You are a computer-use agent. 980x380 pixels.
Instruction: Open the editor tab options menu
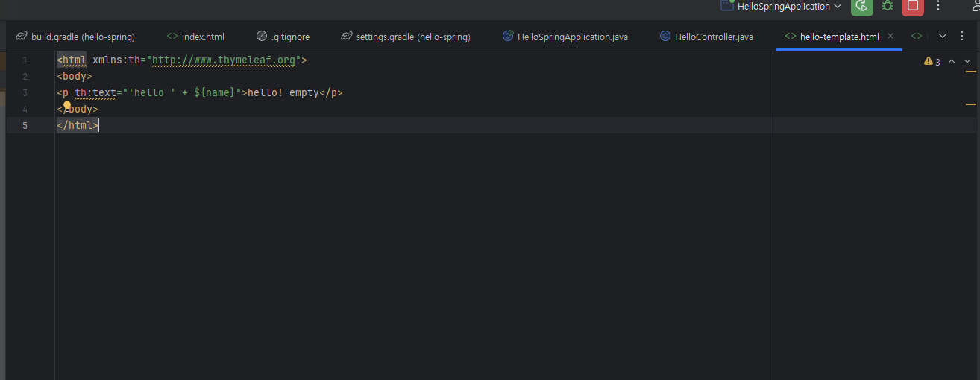[x=962, y=36]
